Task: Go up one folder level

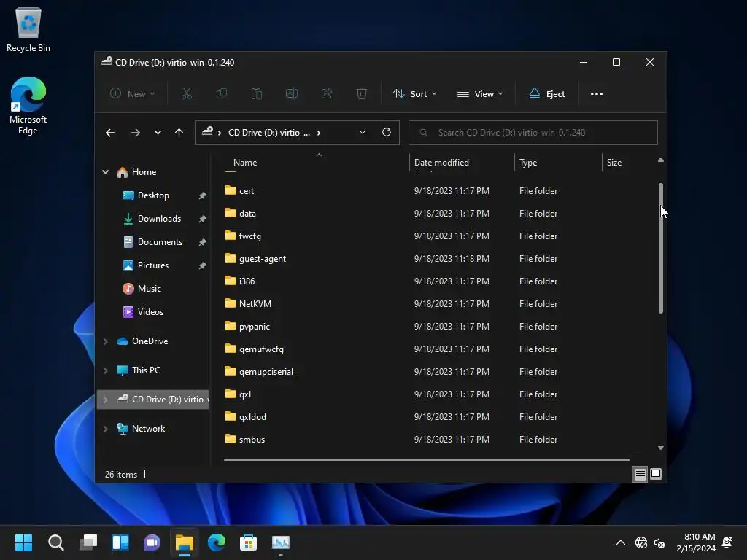Action: [179, 133]
